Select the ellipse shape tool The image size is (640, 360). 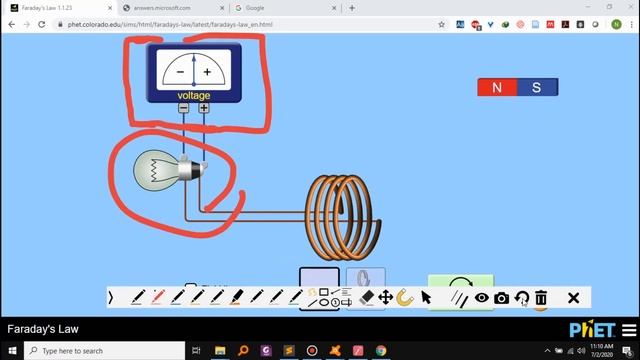click(x=324, y=302)
